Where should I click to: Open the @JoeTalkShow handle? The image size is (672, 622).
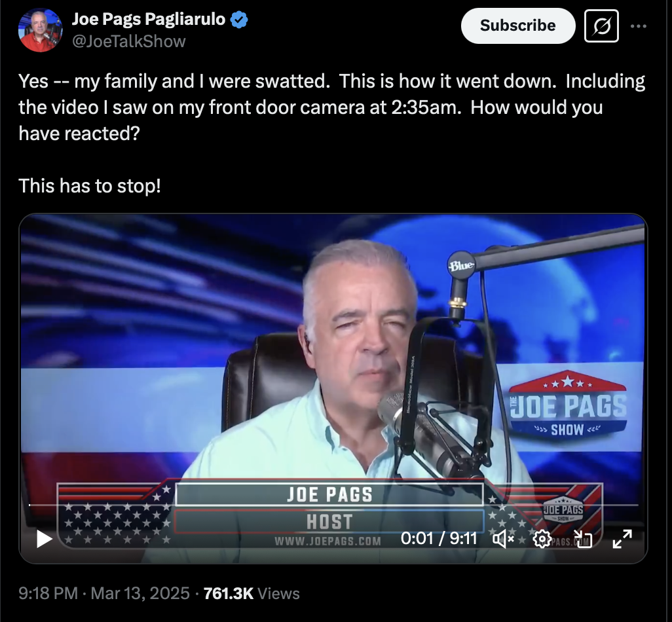point(128,41)
